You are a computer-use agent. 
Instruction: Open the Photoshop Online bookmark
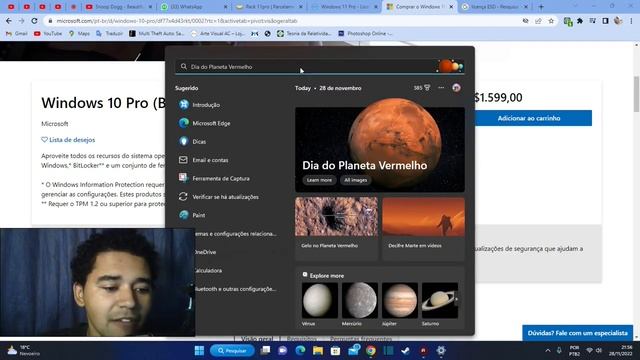366,33
